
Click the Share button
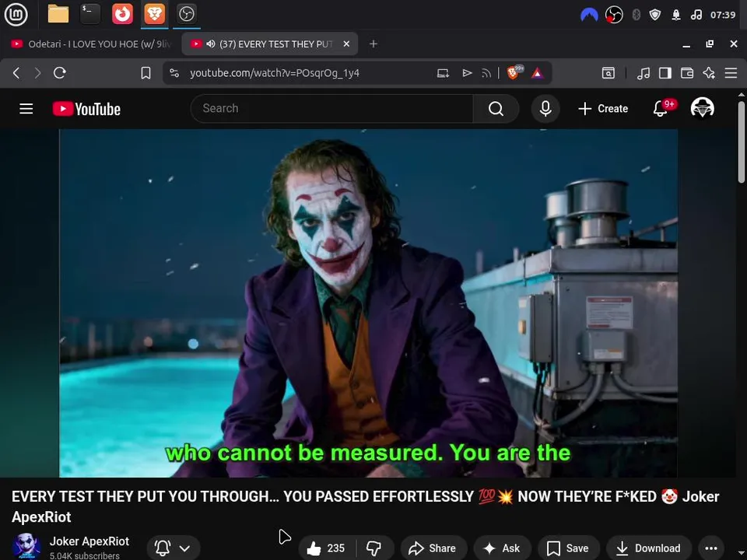[432, 548]
